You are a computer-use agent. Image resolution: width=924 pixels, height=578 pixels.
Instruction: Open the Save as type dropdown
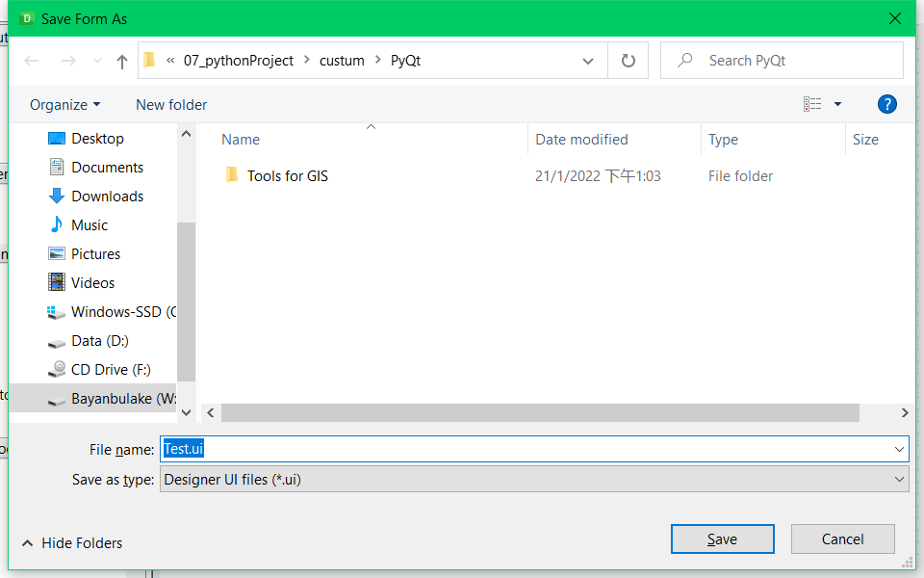tap(900, 479)
